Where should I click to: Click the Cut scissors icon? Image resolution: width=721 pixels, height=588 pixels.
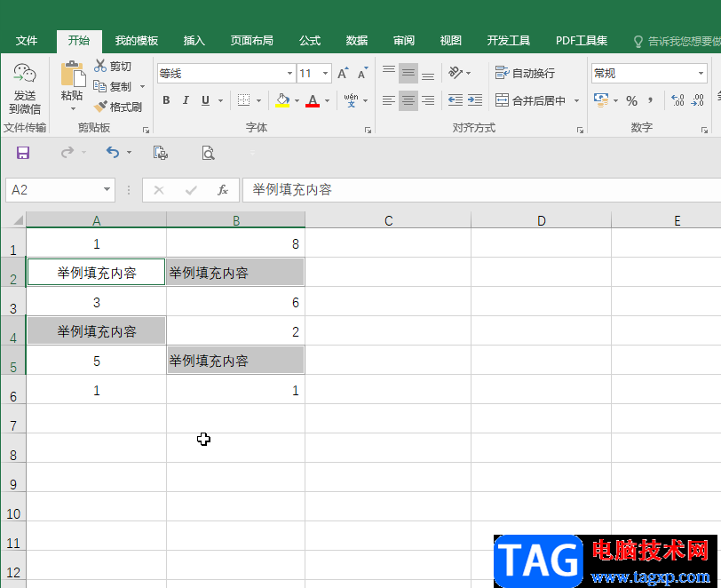tap(99, 66)
